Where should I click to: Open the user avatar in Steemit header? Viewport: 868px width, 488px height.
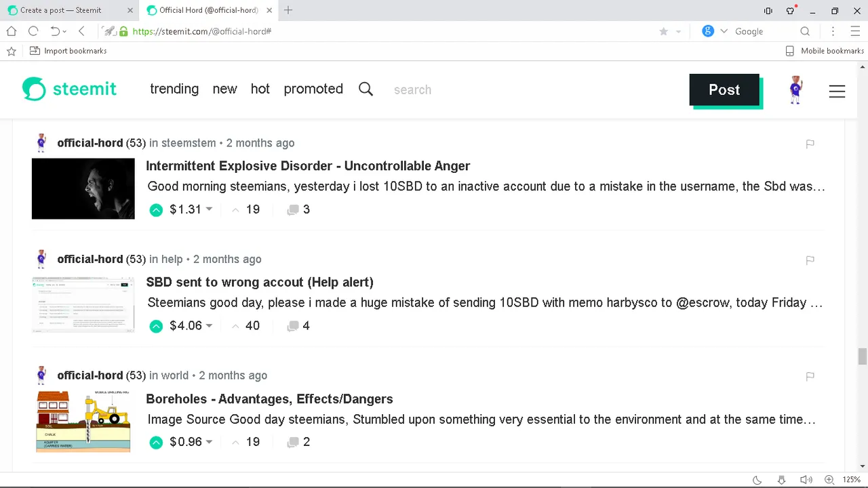(x=796, y=89)
